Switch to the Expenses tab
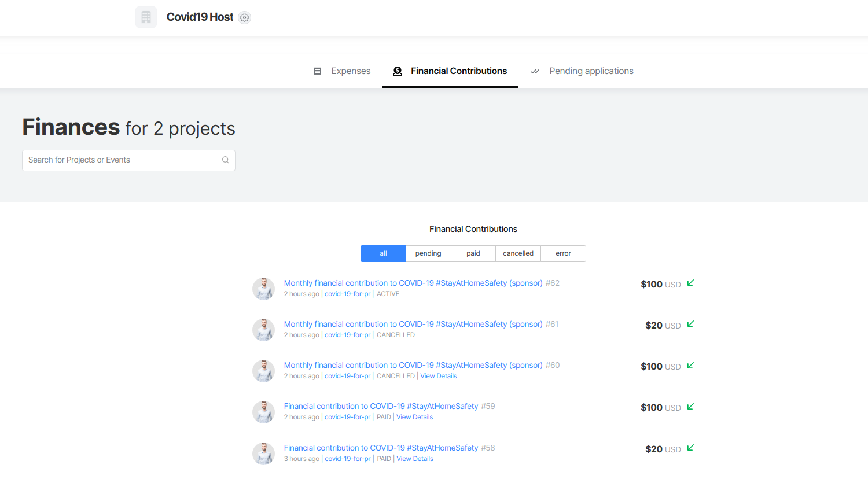 (x=351, y=71)
